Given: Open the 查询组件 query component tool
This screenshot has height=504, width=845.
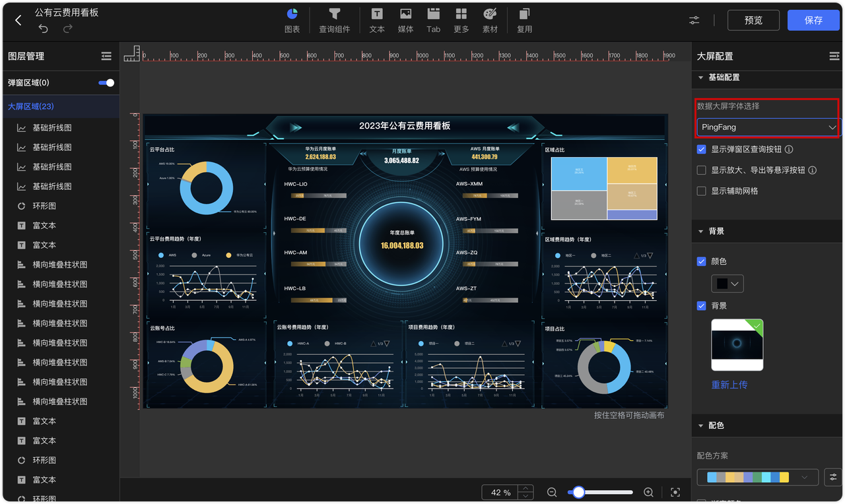Looking at the screenshot, I should click(335, 20).
